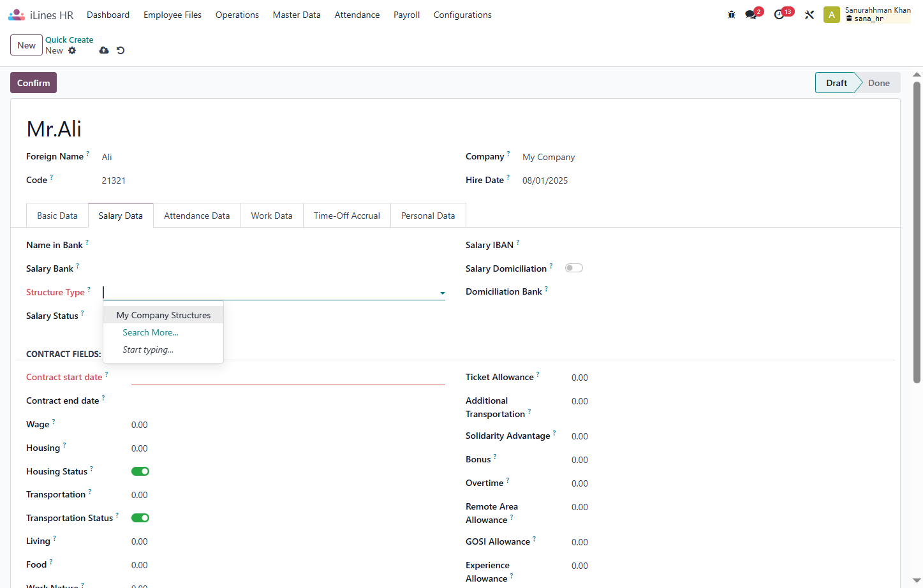This screenshot has height=588, width=923.
Task: Enable the Salary Domiciliation toggle
Action: tap(574, 268)
